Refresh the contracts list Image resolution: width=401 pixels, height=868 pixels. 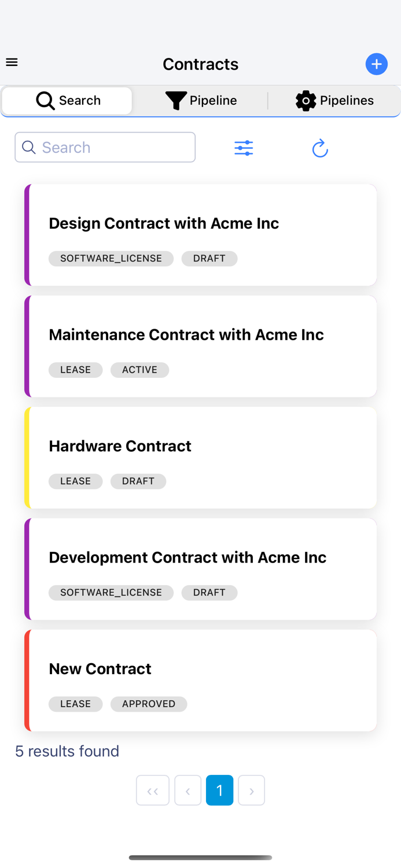320,148
